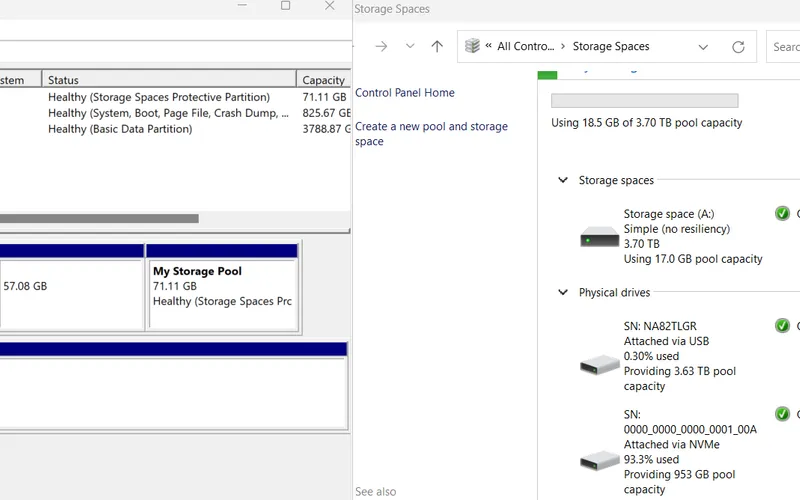Viewport: 800px width, 500px height.
Task: Click the Status column header
Action: pos(168,80)
